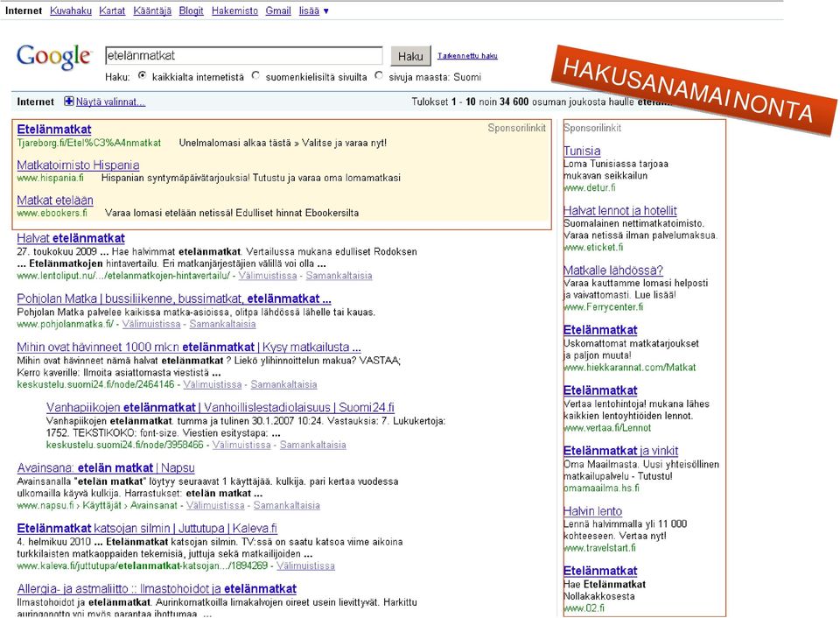Viewport: 840px width, 618px height.
Task: Click the www.detur.fi URL text
Action: click(589, 187)
